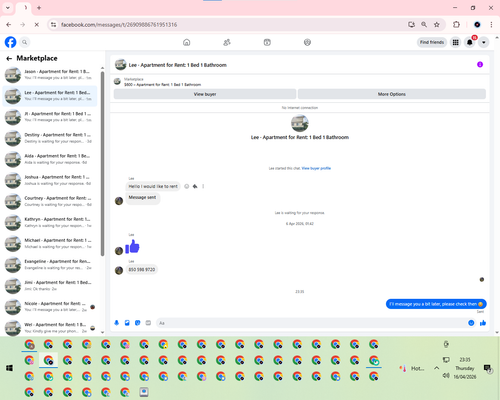Open the notifications bell

(x=470, y=42)
